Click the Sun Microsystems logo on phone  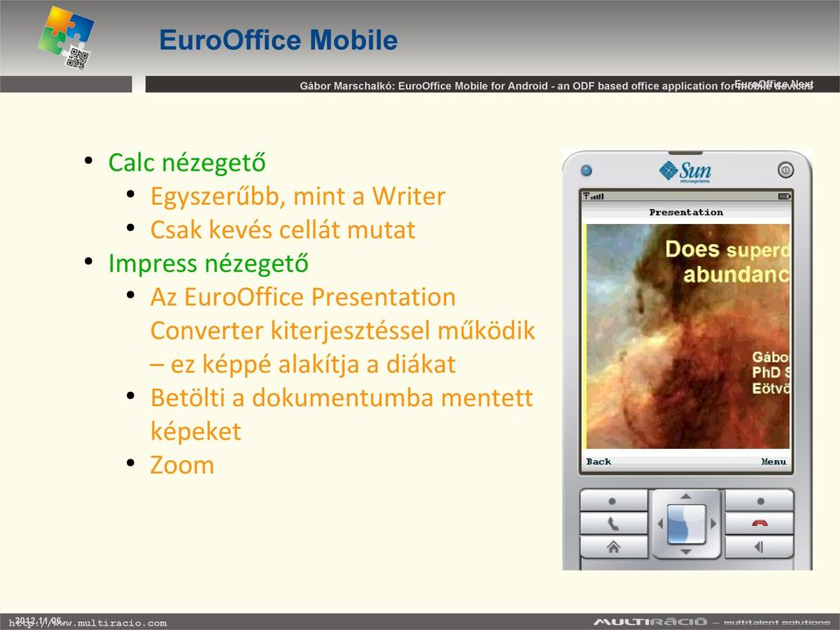click(x=685, y=172)
